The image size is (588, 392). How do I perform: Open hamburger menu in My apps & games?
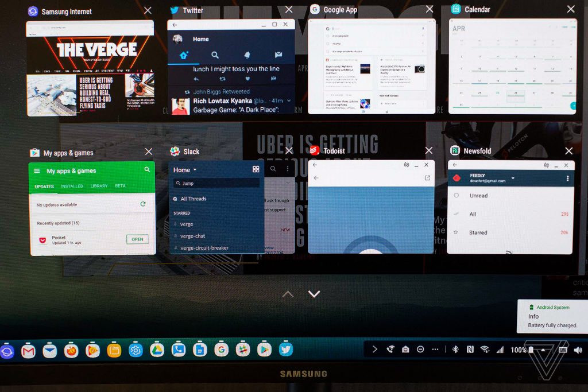pyautogui.click(x=37, y=171)
